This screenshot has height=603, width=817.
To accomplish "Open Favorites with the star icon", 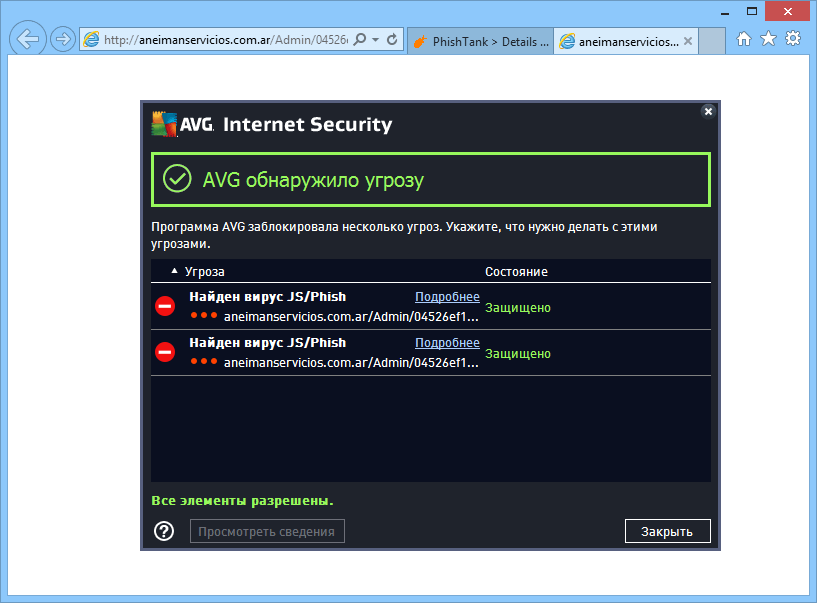I will pyautogui.click(x=768, y=37).
